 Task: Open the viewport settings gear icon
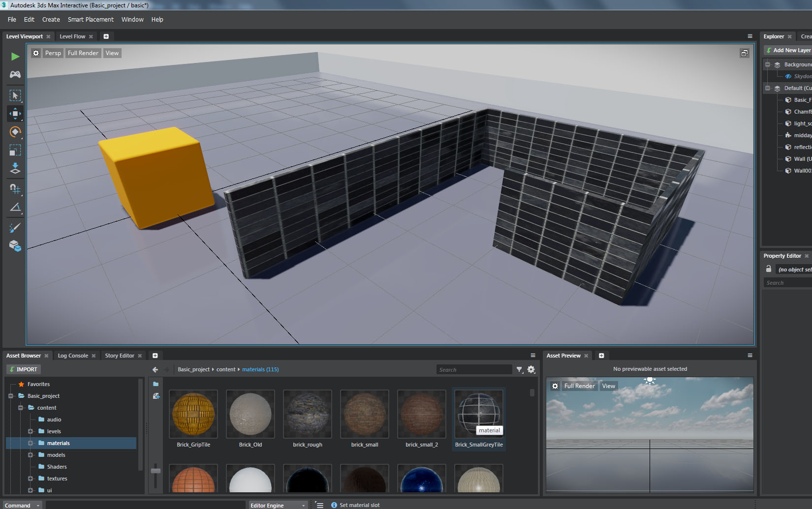pos(36,53)
